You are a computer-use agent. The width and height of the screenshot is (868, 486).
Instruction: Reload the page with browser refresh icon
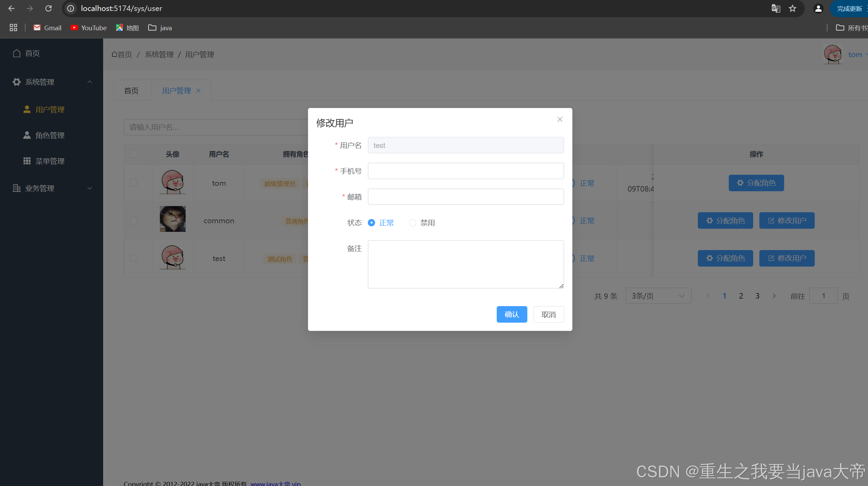48,8
